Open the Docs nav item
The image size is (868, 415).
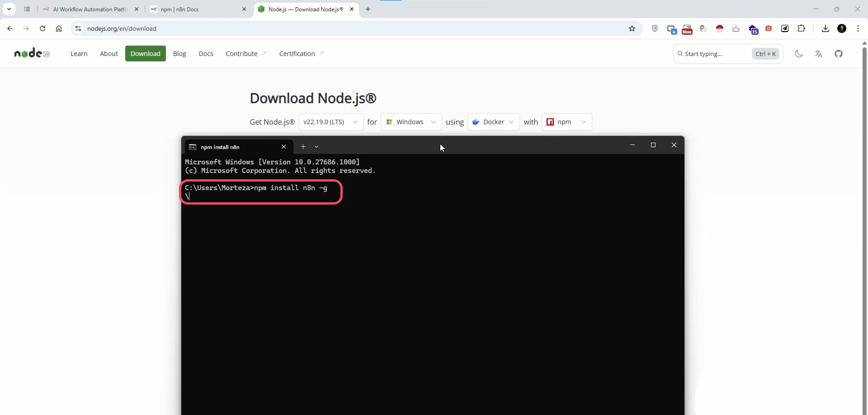[206, 54]
